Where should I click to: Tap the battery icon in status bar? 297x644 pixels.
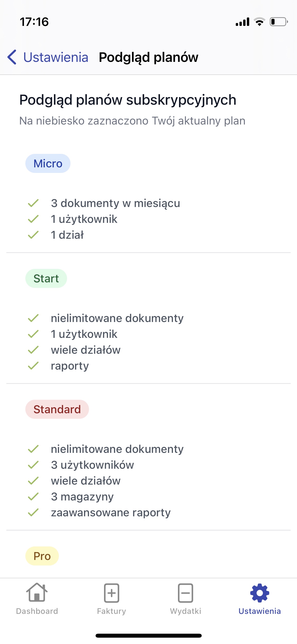click(279, 22)
